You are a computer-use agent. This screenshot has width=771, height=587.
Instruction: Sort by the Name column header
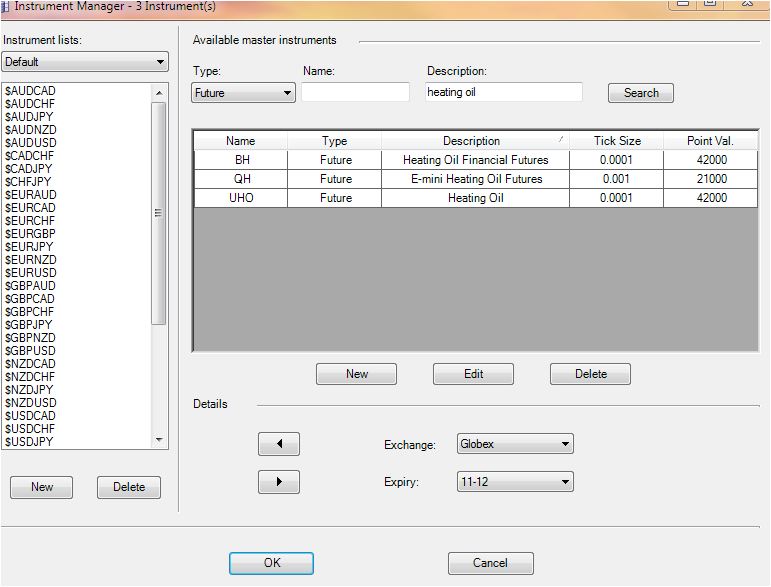tap(241, 141)
